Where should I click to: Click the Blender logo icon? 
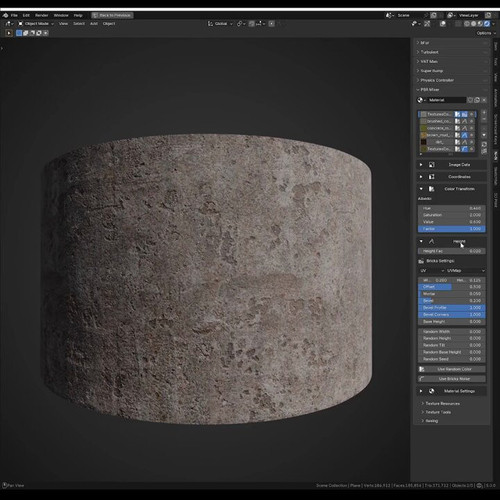[x=5, y=15]
